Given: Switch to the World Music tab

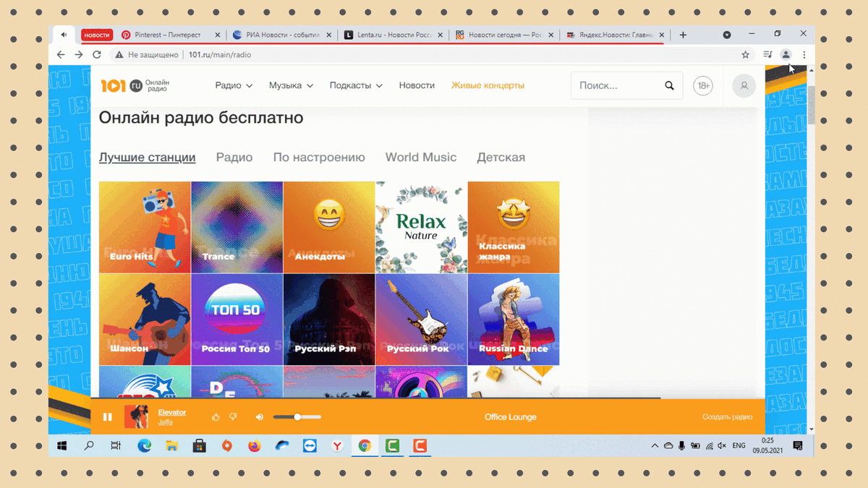Looking at the screenshot, I should coord(421,158).
